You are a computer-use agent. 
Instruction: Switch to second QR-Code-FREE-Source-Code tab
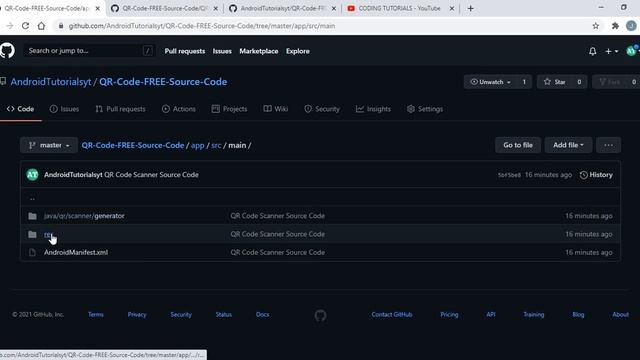pos(165,8)
